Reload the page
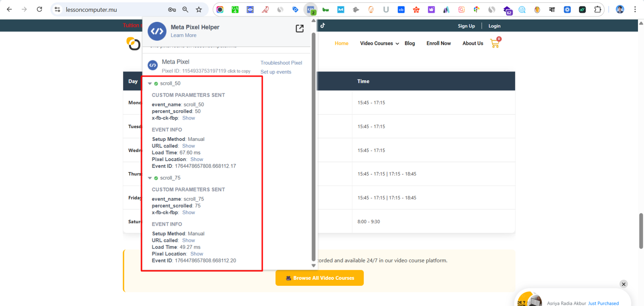The image size is (644, 306). coord(39,9)
